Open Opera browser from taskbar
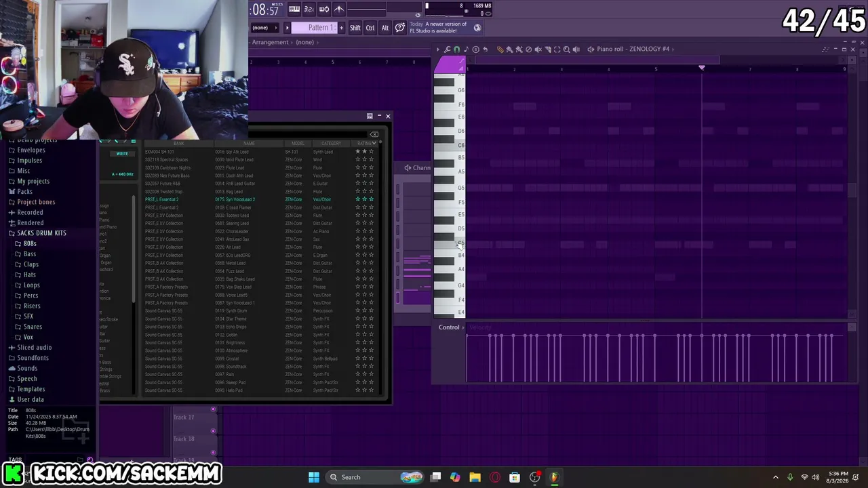The image size is (868, 488). point(494,477)
